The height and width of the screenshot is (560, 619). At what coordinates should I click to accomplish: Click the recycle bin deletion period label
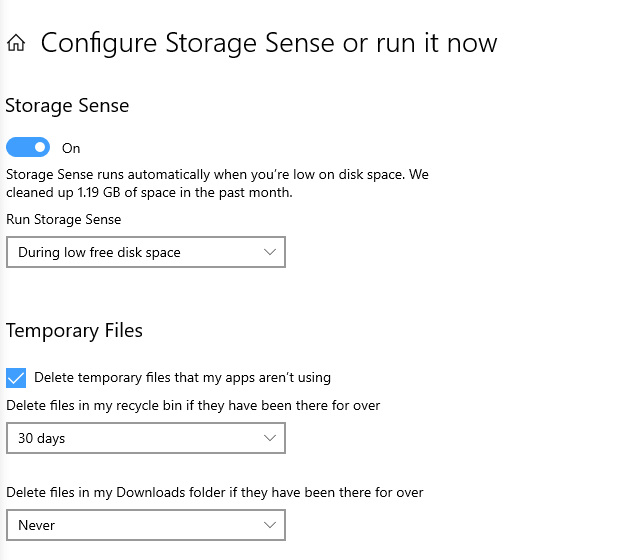coord(193,405)
